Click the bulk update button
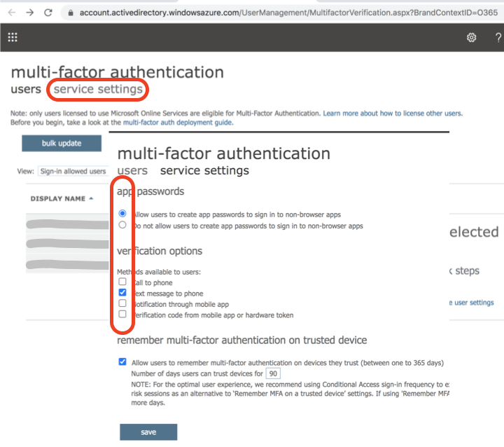Screen dimensions: 504x447 pyautogui.click(x=62, y=143)
